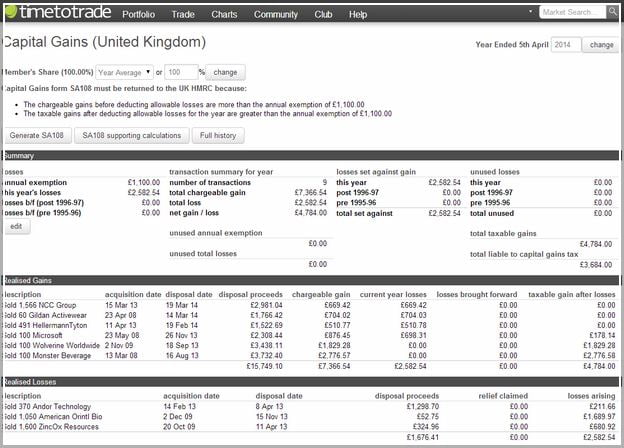
Task: Open the Community menu
Action: 276,14
